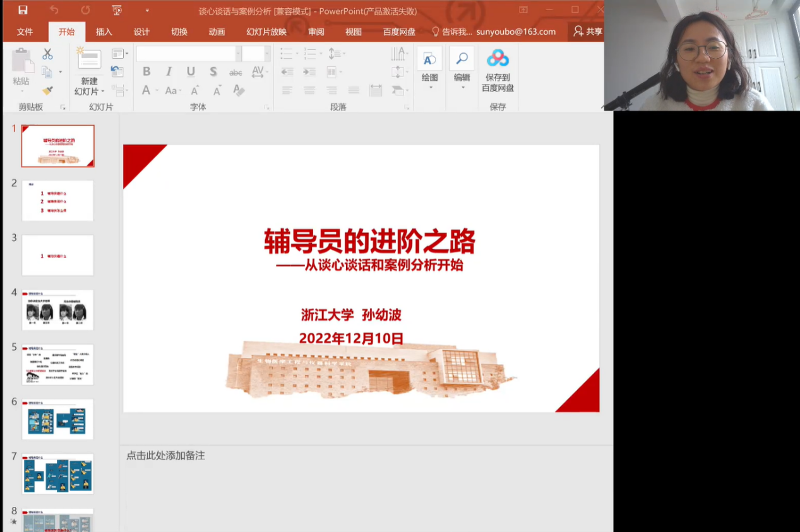This screenshot has height=532, width=800.
Task: Open the Slide Show (幻灯片放映) tab
Action: click(266, 32)
